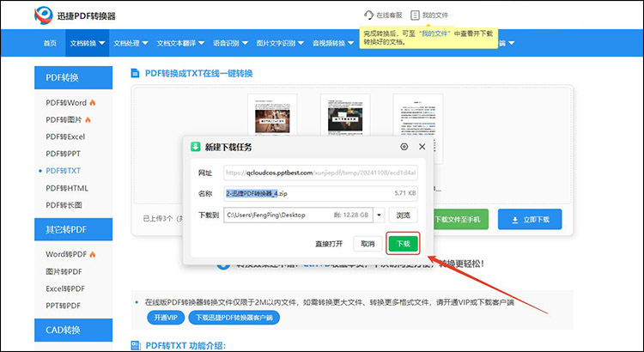
Task: Click the document icon beside PDF转换成TXT heading
Action: [135, 74]
